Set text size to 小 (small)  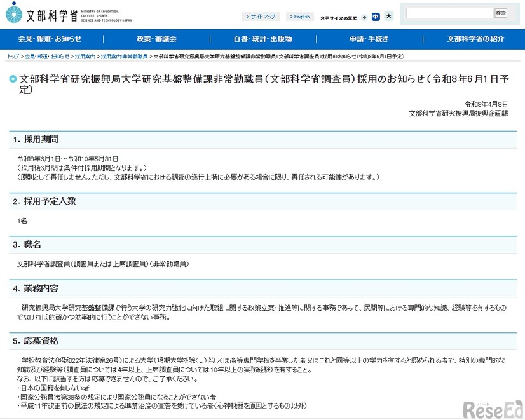pos(363,17)
